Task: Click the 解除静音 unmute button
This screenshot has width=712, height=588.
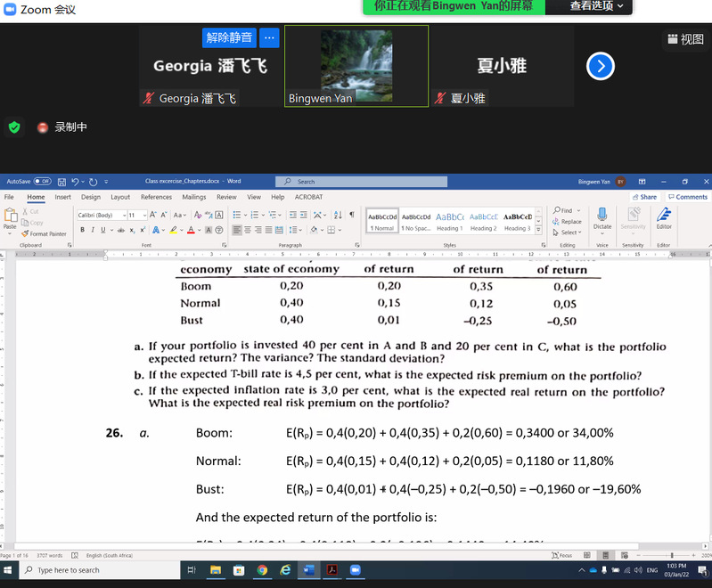Action: [229, 37]
